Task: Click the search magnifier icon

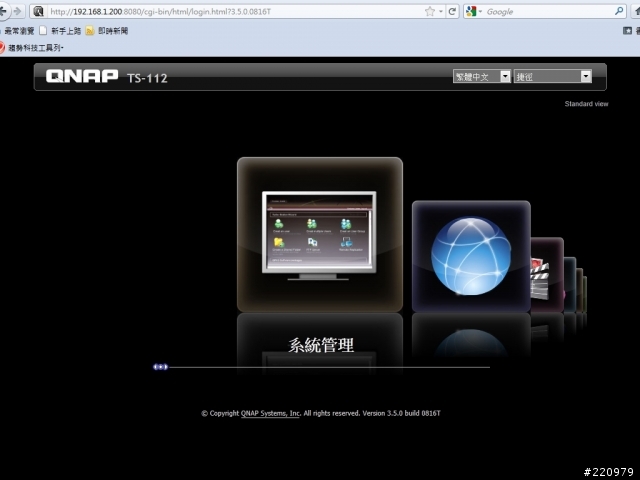Action: [619, 11]
